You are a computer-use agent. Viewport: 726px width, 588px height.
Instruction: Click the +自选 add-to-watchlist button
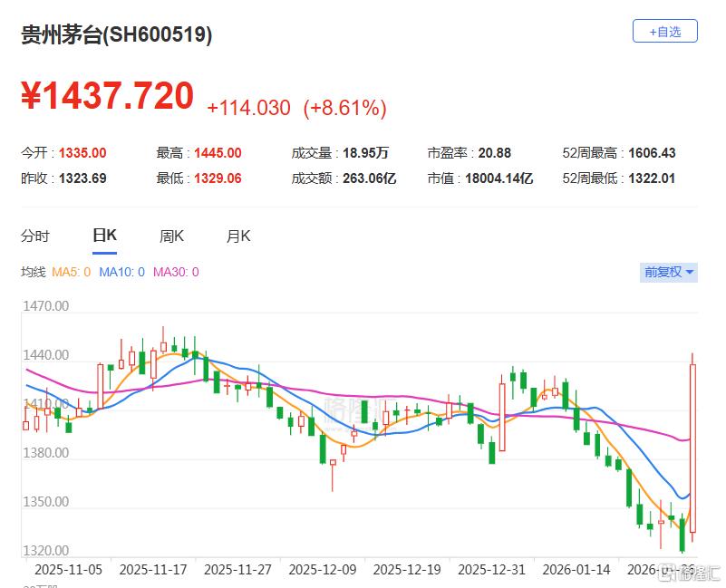tap(665, 31)
